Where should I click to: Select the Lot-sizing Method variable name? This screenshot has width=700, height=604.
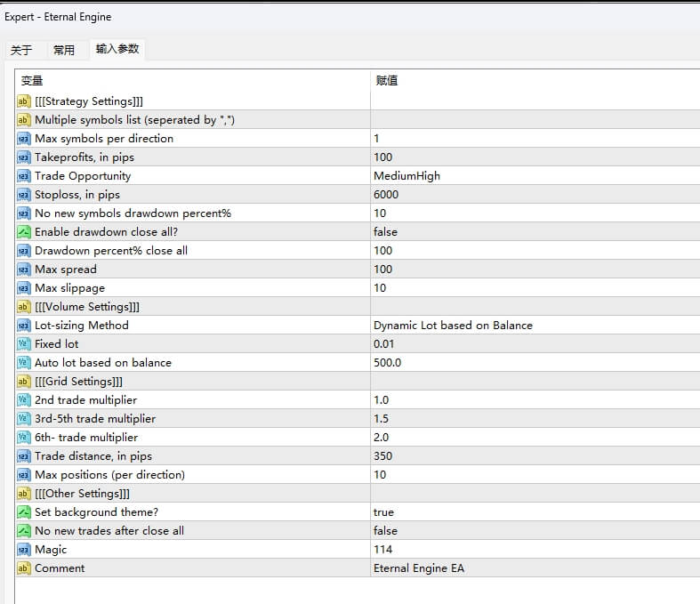coord(82,326)
